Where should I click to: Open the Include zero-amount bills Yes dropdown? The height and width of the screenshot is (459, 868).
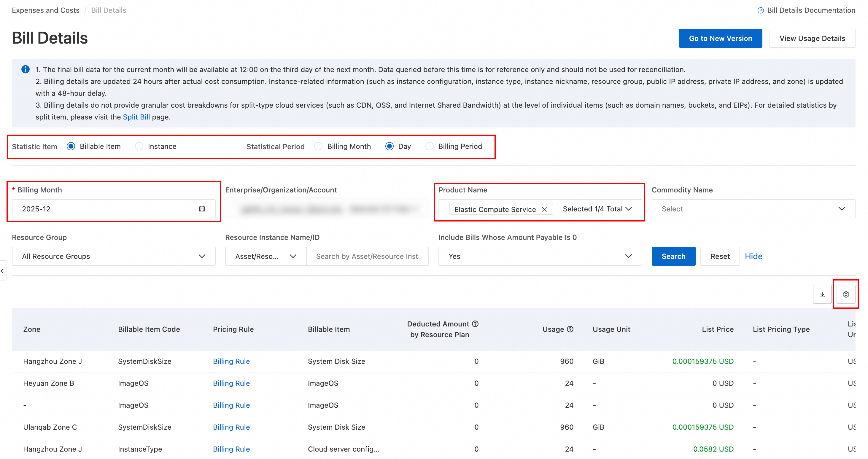coord(540,256)
